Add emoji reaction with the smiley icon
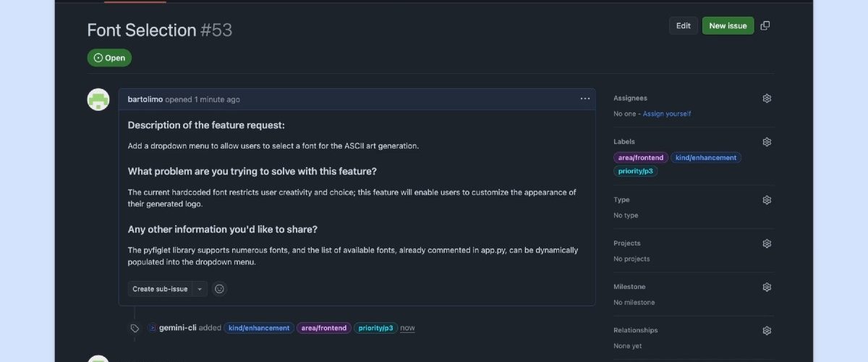This screenshot has width=868, height=362. [x=220, y=289]
